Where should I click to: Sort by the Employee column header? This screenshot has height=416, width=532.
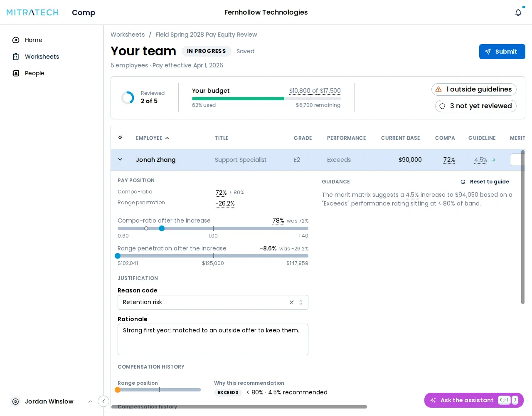click(x=152, y=138)
